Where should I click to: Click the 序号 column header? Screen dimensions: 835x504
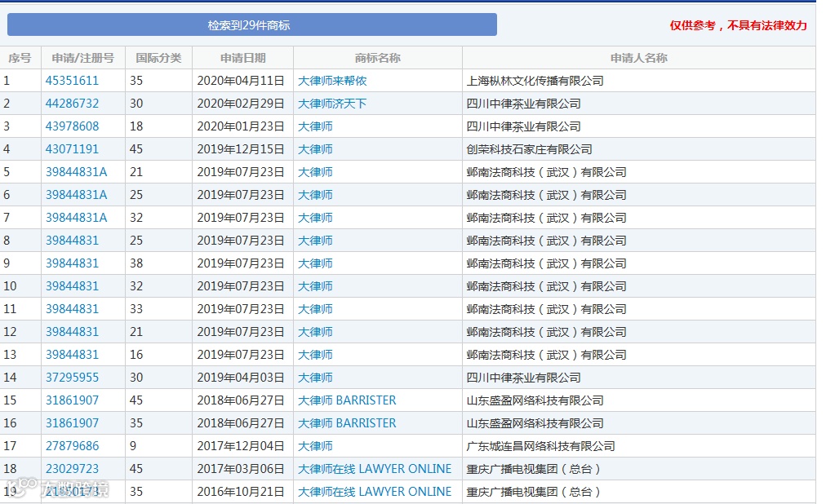(20, 58)
